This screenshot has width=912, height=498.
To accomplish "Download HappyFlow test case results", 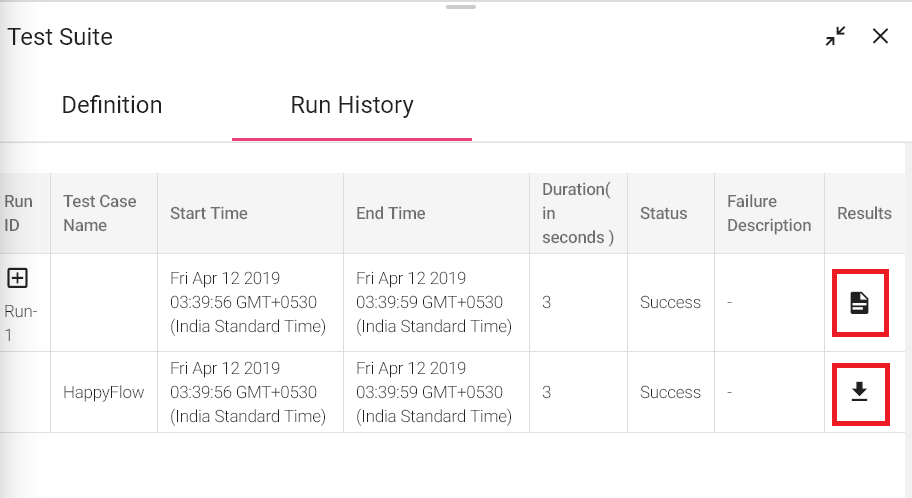I will 859,392.
